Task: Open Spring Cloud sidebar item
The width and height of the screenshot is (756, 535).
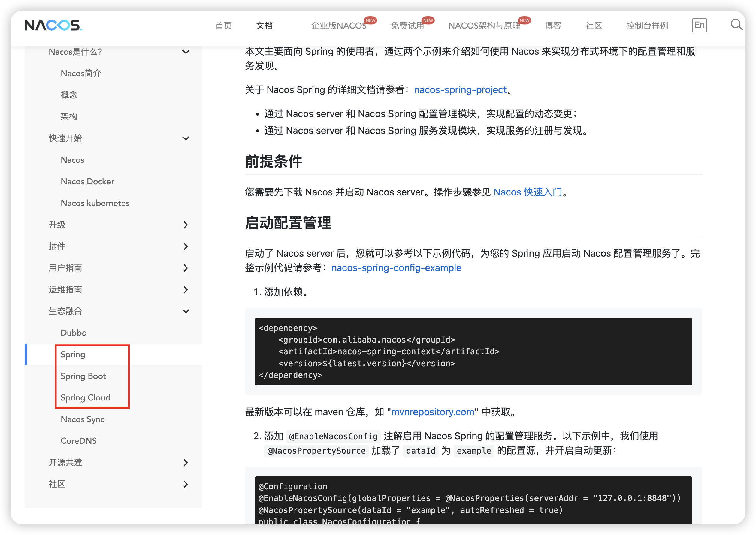Action: pos(85,397)
